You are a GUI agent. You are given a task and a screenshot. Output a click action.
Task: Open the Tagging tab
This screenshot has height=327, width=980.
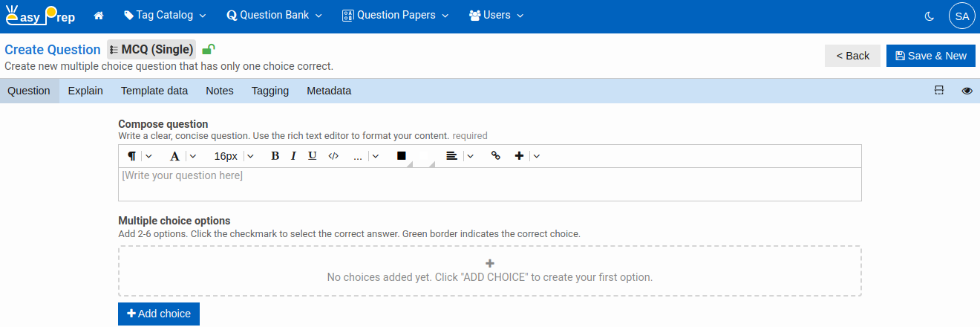click(270, 91)
